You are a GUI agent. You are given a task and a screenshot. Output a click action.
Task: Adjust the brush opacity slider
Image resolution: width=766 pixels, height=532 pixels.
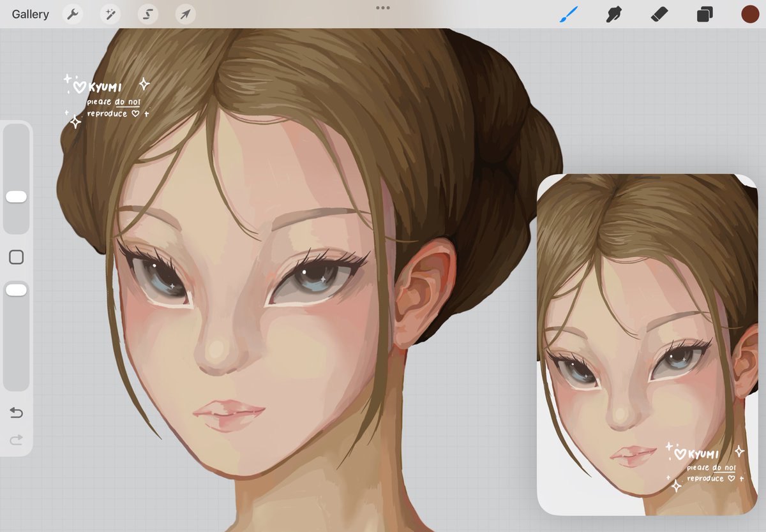(16, 289)
